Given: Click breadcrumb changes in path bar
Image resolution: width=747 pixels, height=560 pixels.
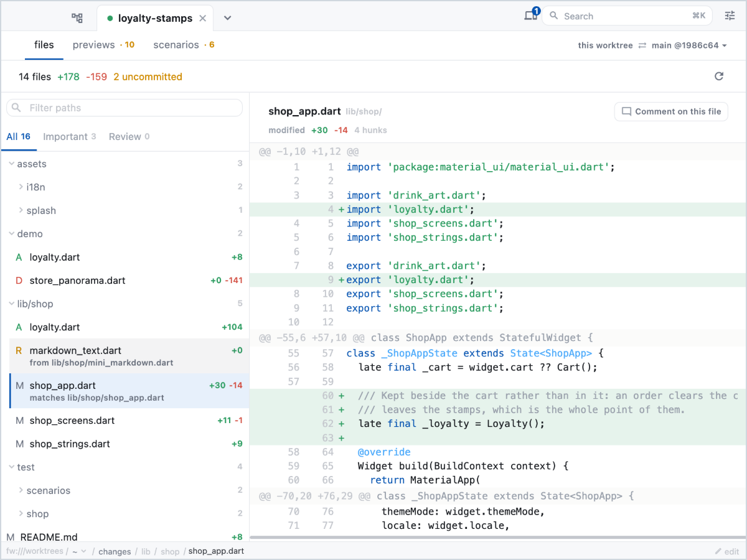Looking at the screenshot, I should [115, 551].
